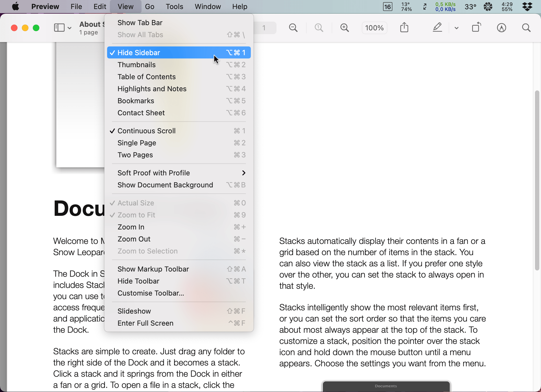The image size is (541, 392).
Task: Click the vertical scrollbar handle
Action: click(x=537, y=180)
